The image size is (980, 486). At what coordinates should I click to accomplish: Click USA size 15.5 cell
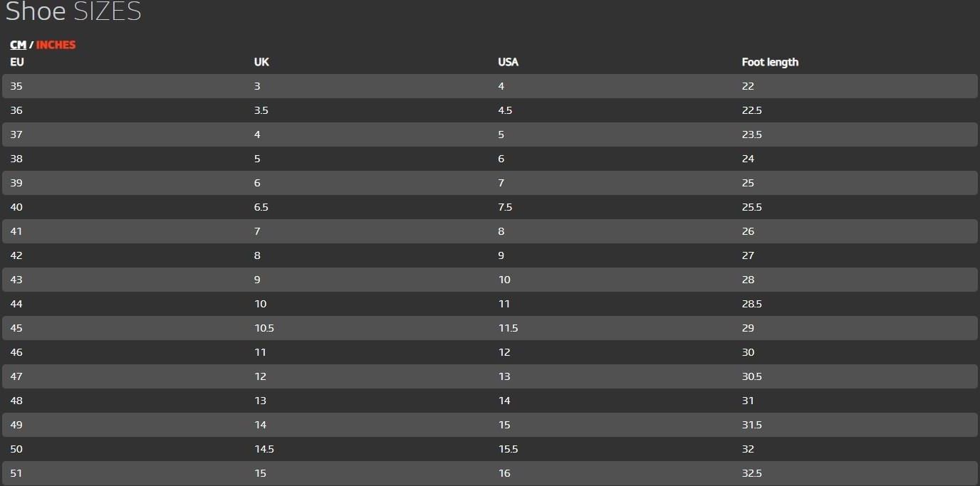pyautogui.click(x=508, y=449)
